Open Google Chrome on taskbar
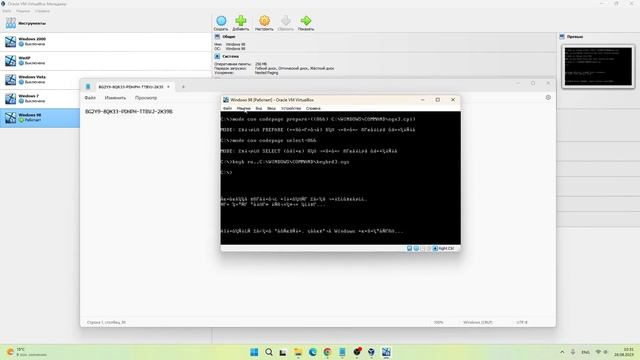The image size is (640, 360). 327,352
